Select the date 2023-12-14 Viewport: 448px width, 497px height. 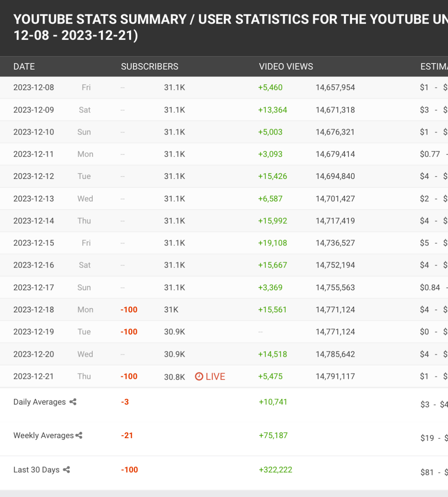pos(34,221)
